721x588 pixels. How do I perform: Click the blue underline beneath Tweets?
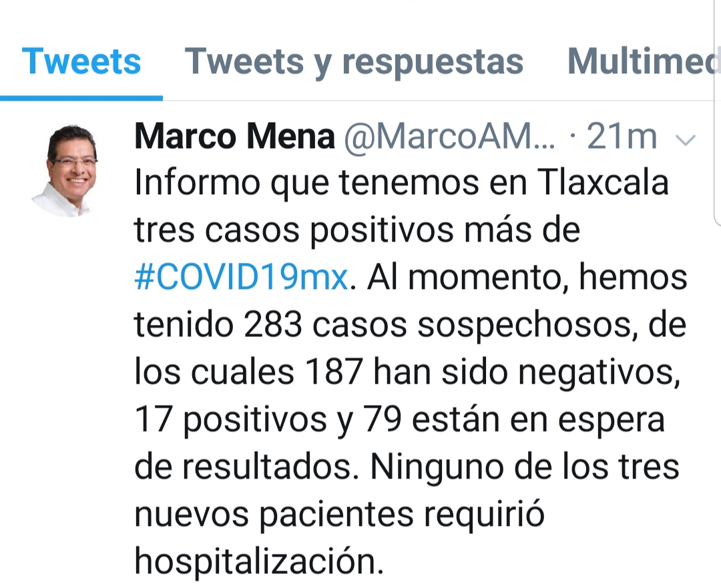click(x=81, y=98)
